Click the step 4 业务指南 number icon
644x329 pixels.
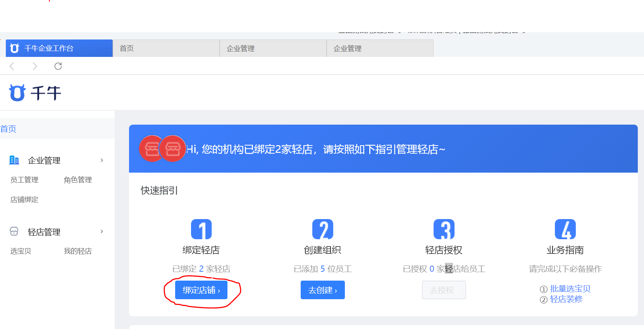coord(565,229)
